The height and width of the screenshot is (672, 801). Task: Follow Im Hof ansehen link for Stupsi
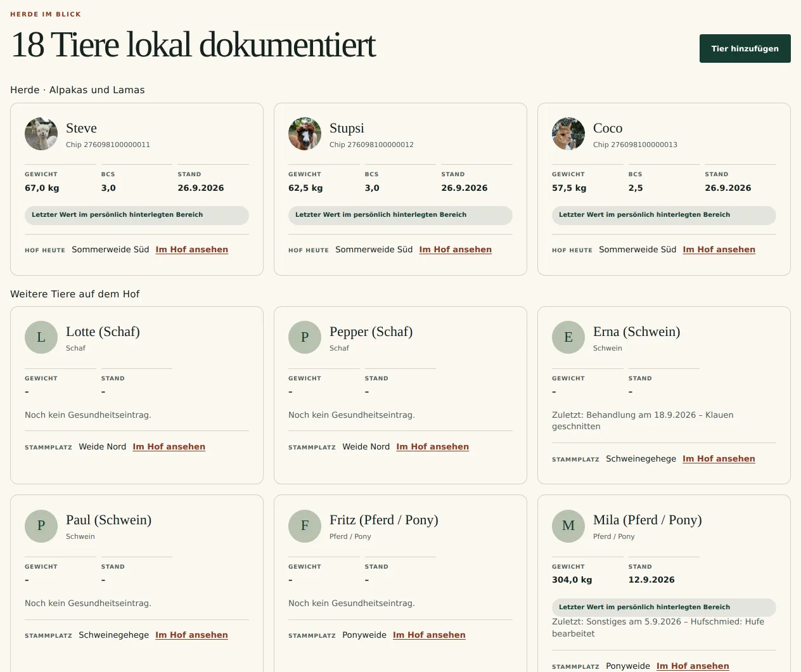pyautogui.click(x=456, y=250)
